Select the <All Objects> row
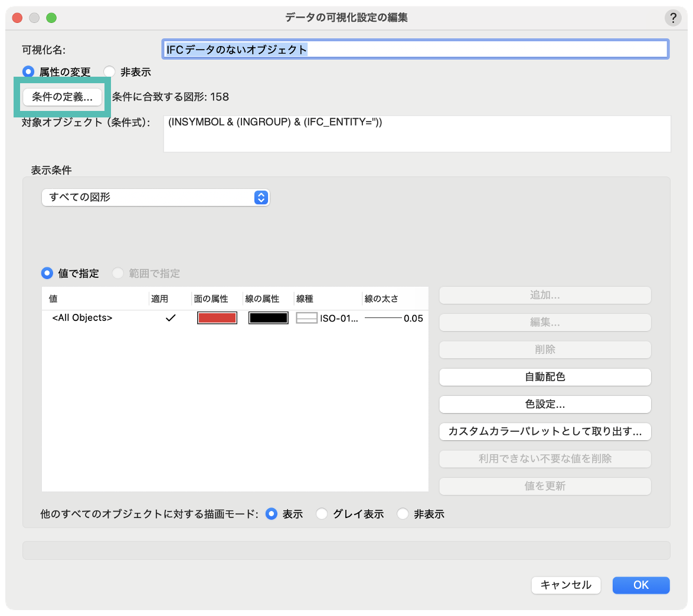 point(82,318)
